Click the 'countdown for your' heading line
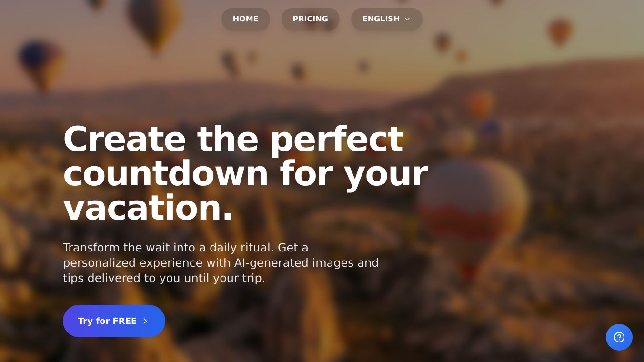 [245, 173]
